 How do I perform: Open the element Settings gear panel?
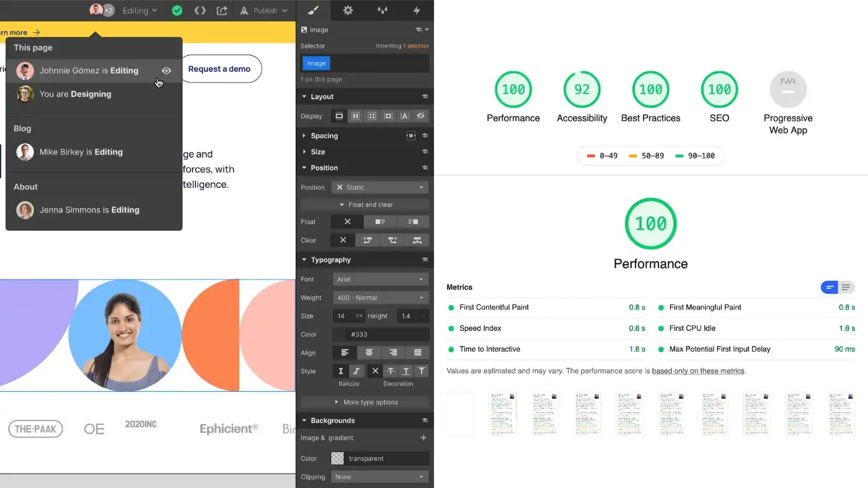click(348, 11)
